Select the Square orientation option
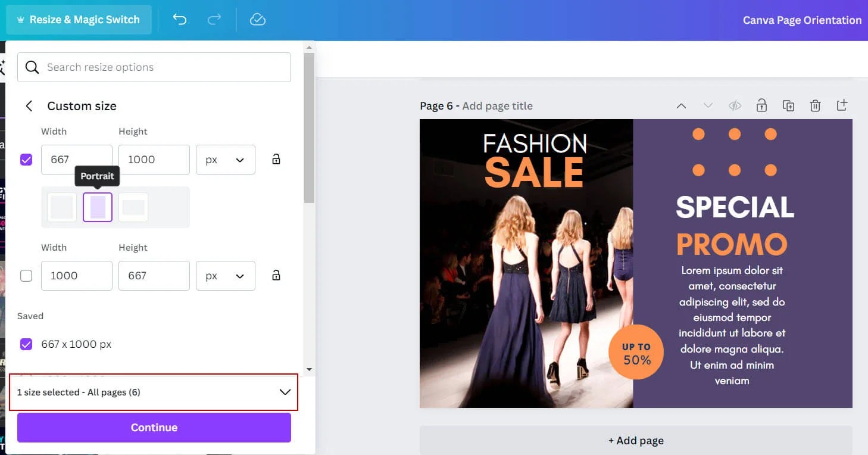The image size is (868, 455). (x=62, y=207)
